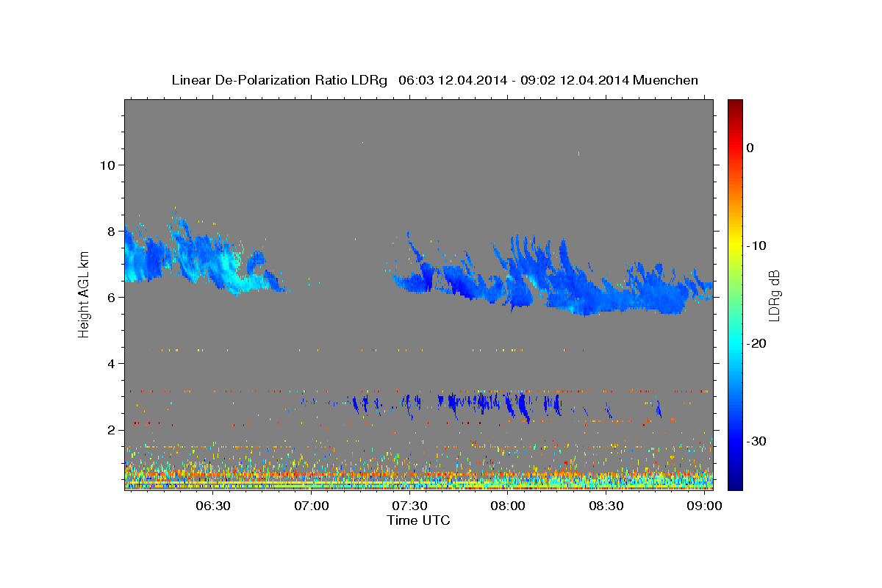
Task: Click the colorbar value "-30"
Action: click(756, 441)
